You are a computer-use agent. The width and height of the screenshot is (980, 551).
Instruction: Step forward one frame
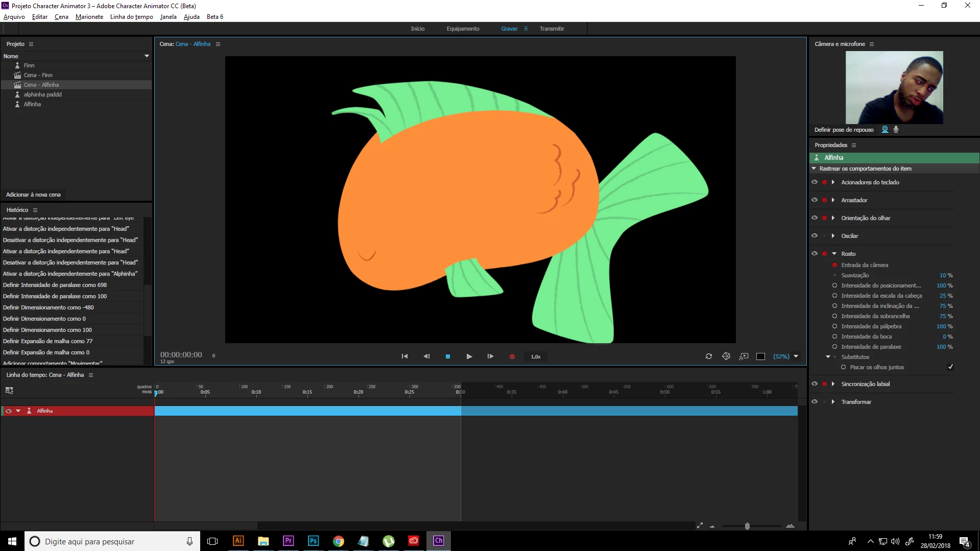pos(490,356)
